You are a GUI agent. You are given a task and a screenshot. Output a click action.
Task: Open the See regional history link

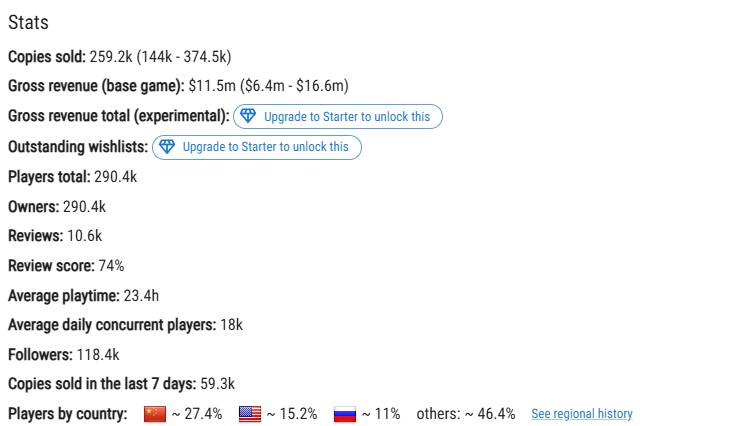(582, 414)
